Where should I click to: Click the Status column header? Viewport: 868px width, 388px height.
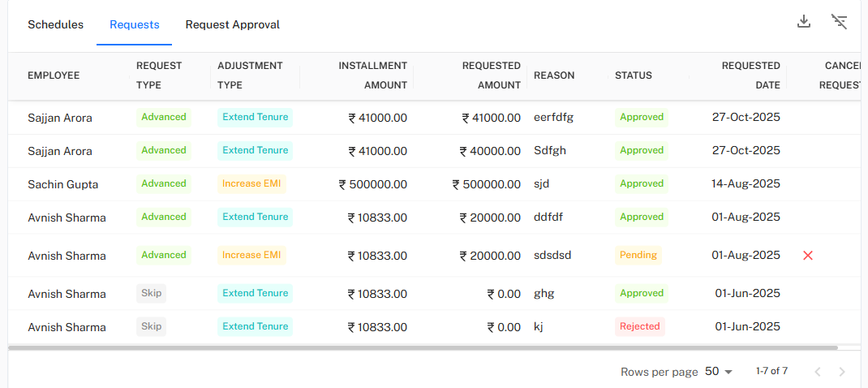(x=634, y=75)
